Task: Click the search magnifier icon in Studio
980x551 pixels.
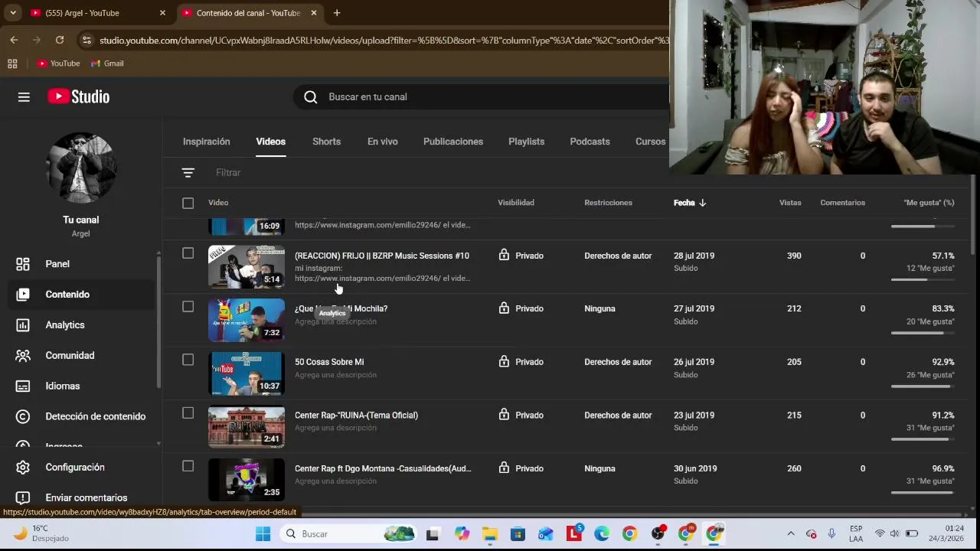Action: coord(310,97)
